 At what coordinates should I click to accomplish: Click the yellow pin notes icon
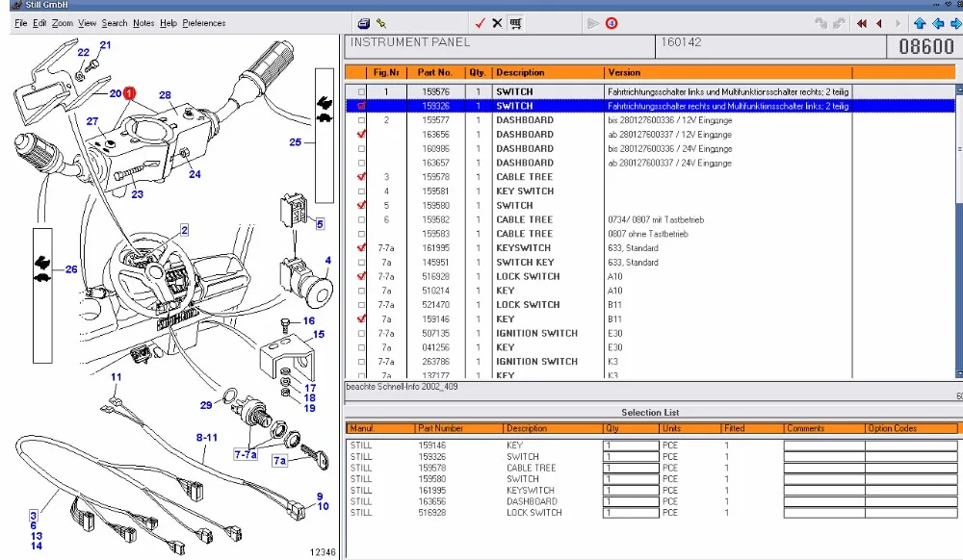tap(381, 23)
